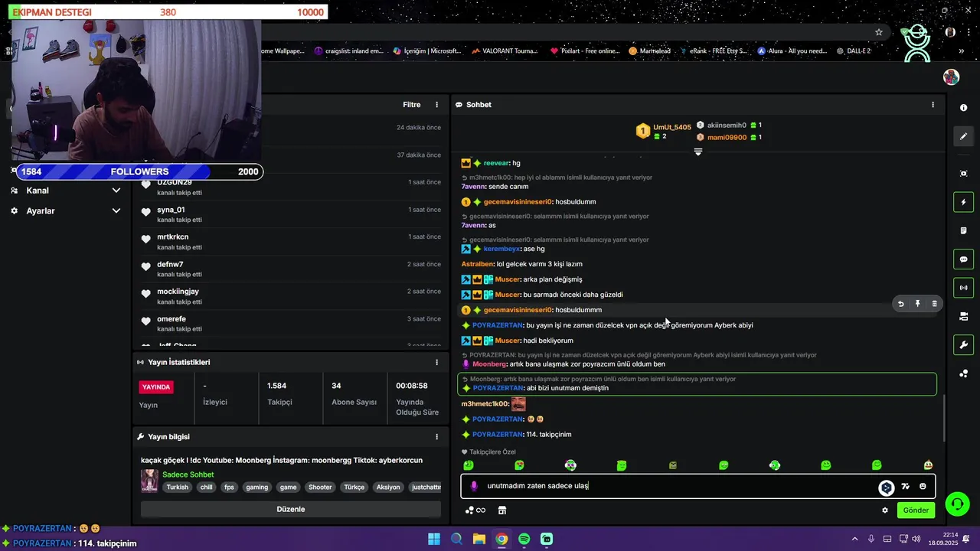Open Sohbet panel three-dot menu
The image size is (980, 551).
click(x=933, y=105)
